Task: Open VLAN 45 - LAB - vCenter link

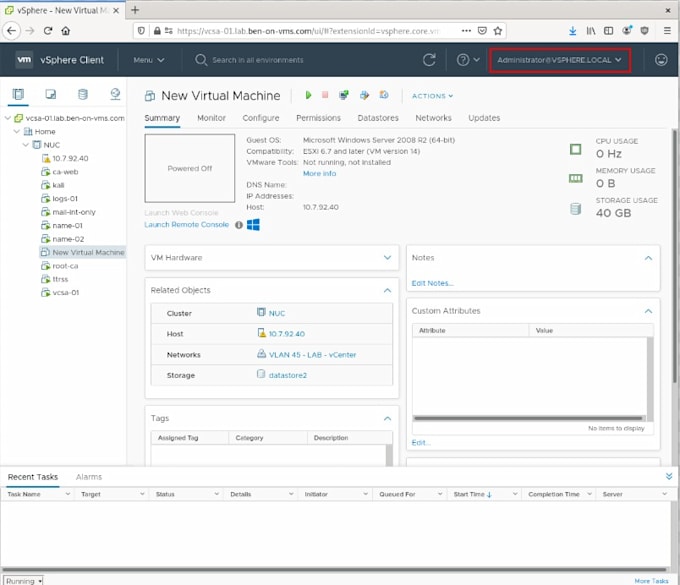Action: click(x=312, y=355)
